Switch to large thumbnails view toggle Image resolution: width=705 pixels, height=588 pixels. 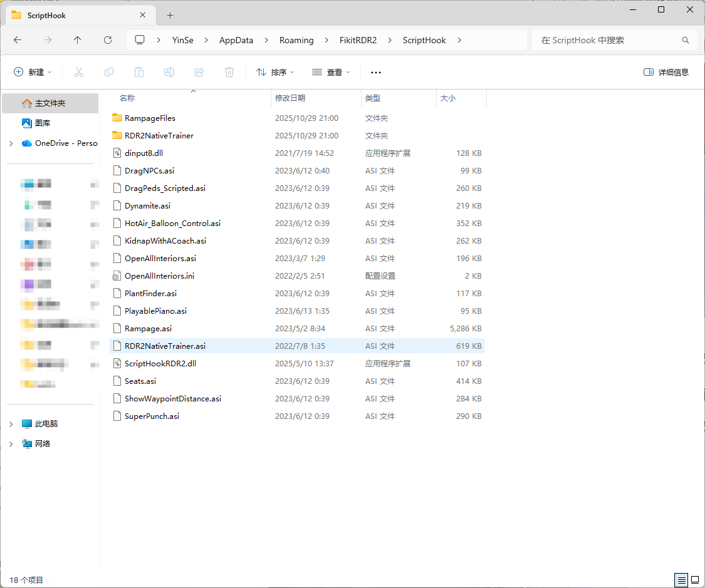point(694,580)
